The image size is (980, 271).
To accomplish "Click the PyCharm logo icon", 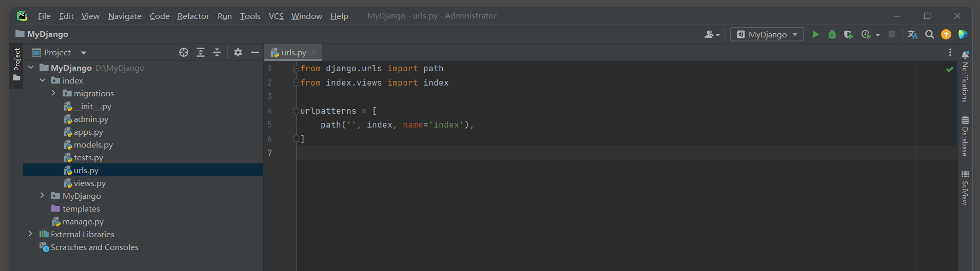I will [x=22, y=16].
